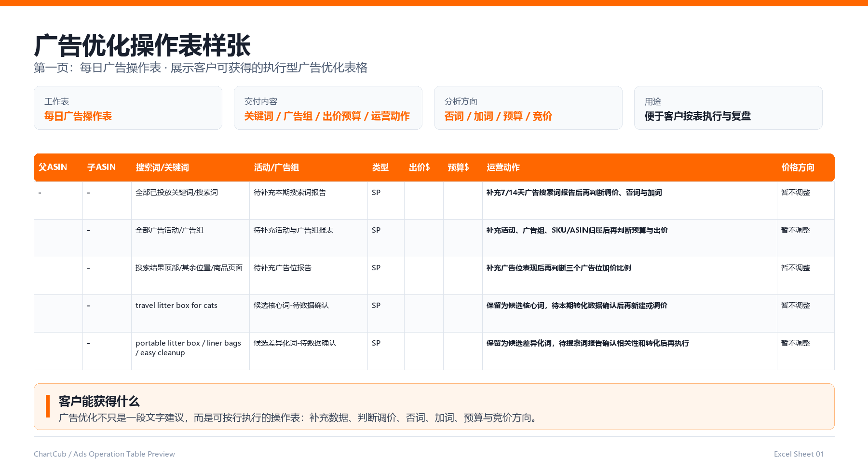This screenshot has width=868, height=473.
Task: Click the 每日广告操作表 card value
Action: [78, 116]
